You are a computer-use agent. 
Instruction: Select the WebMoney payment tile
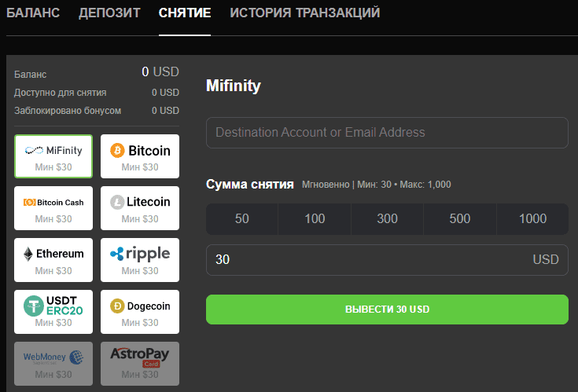pos(53,363)
